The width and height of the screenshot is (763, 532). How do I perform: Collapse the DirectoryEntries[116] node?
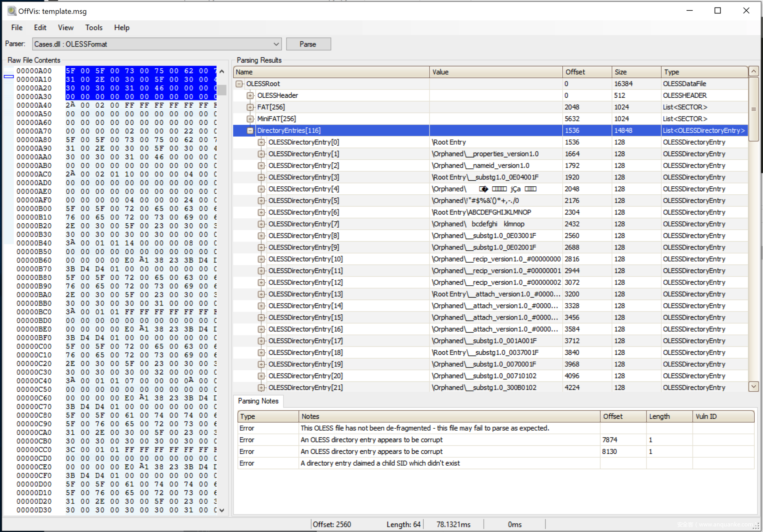(250, 131)
